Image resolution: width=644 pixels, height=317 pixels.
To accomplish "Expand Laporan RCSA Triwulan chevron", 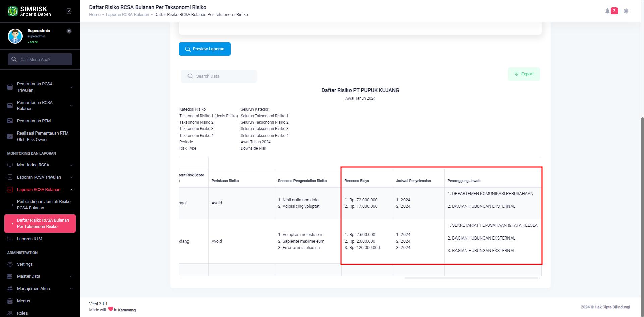I will pyautogui.click(x=71, y=177).
